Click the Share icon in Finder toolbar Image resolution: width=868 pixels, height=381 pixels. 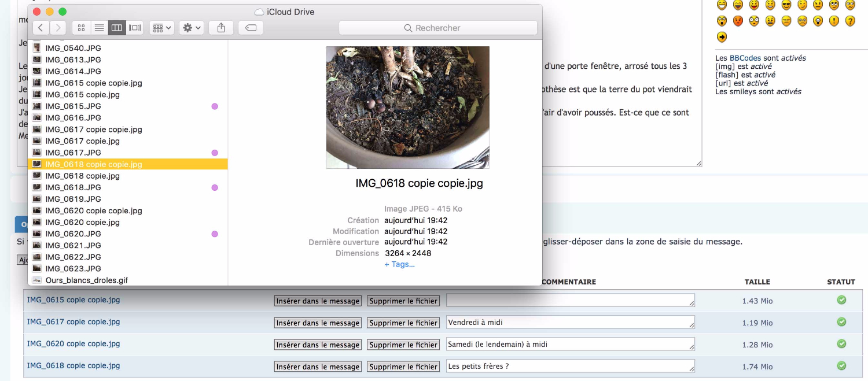[221, 28]
